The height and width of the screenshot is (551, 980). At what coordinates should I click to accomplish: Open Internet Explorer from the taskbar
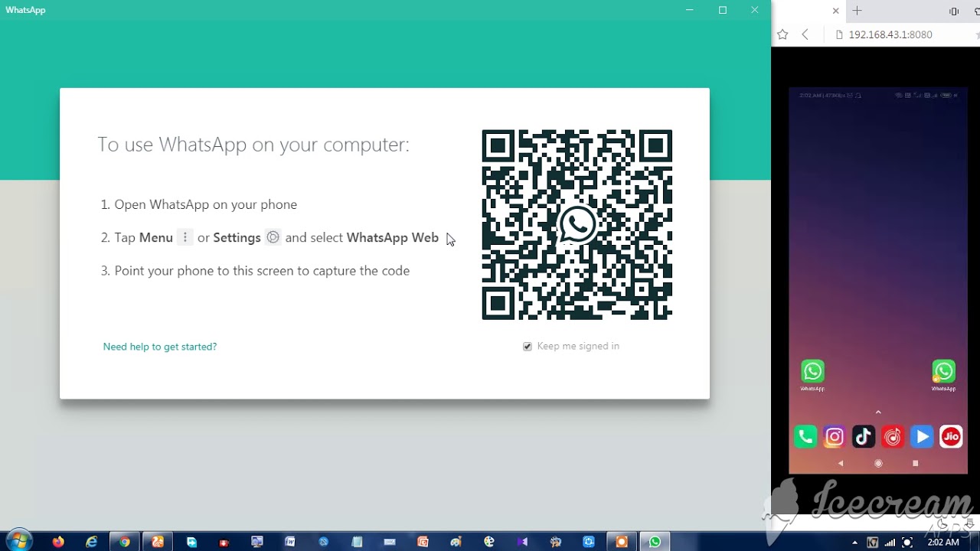point(92,542)
